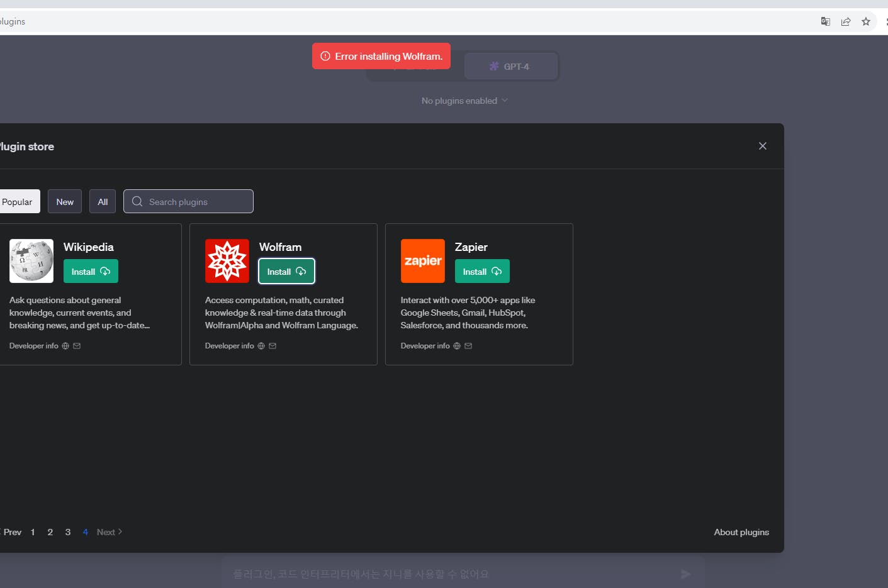Click the send message arrow icon
The height and width of the screenshot is (588, 888).
685,574
